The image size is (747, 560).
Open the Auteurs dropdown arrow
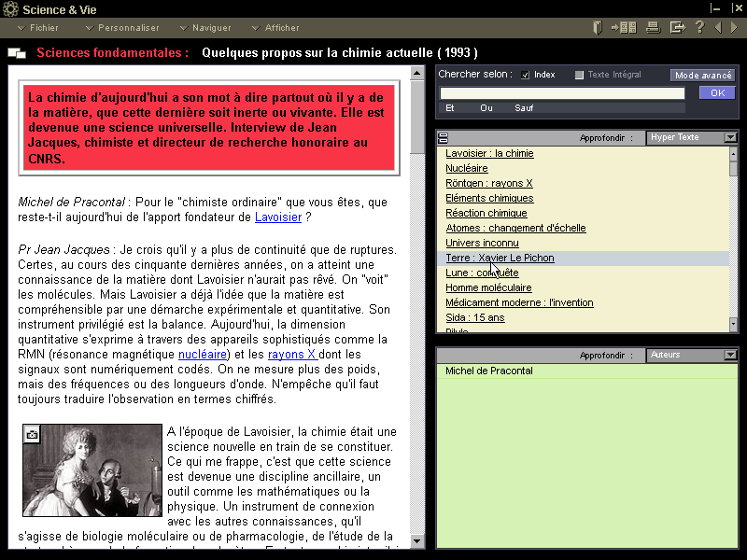click(730, 355)
